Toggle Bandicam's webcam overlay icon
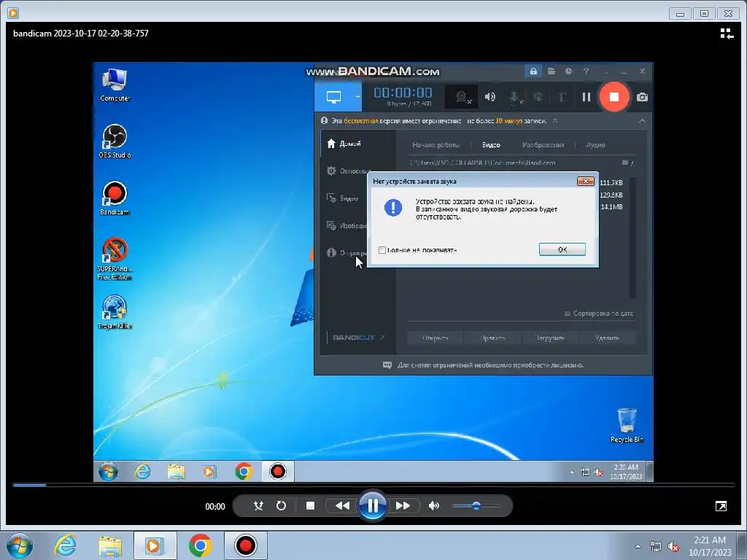This screenshot has width=747, height=560. pos(462,97)
